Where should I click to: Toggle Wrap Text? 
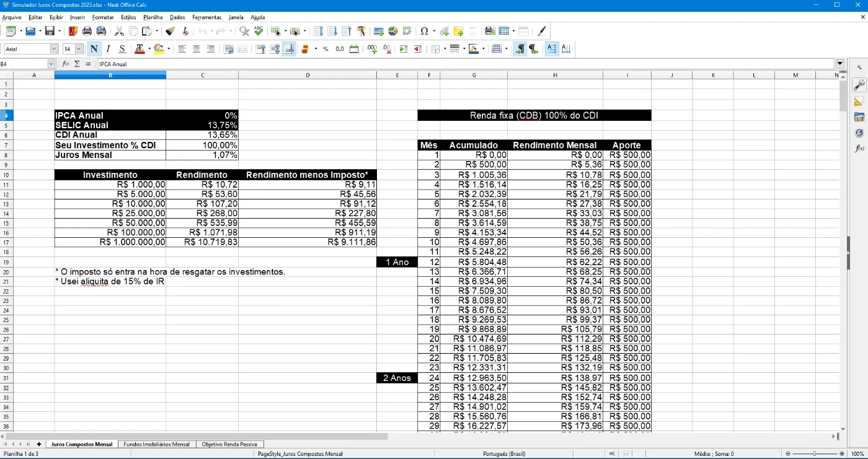point(228,49)
